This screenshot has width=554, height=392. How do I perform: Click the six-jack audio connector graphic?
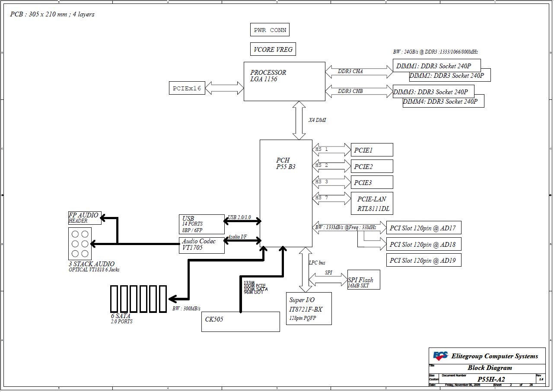tap(80, 244)
